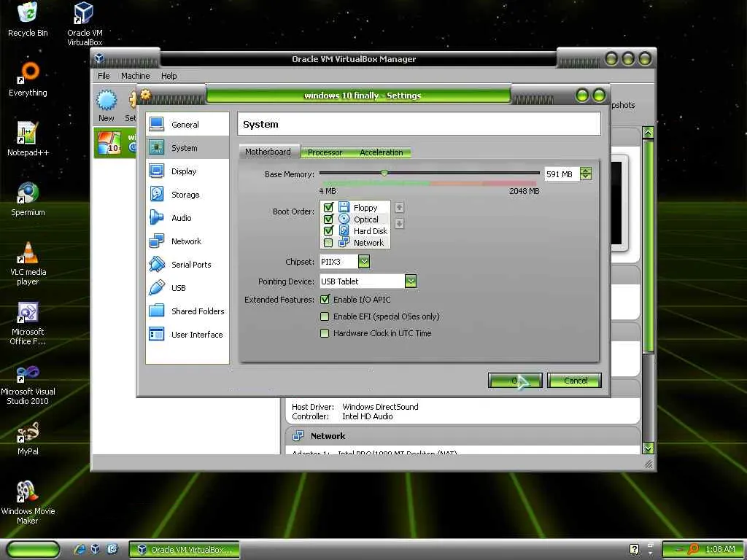Open the File menu

(x=104, y=76)
